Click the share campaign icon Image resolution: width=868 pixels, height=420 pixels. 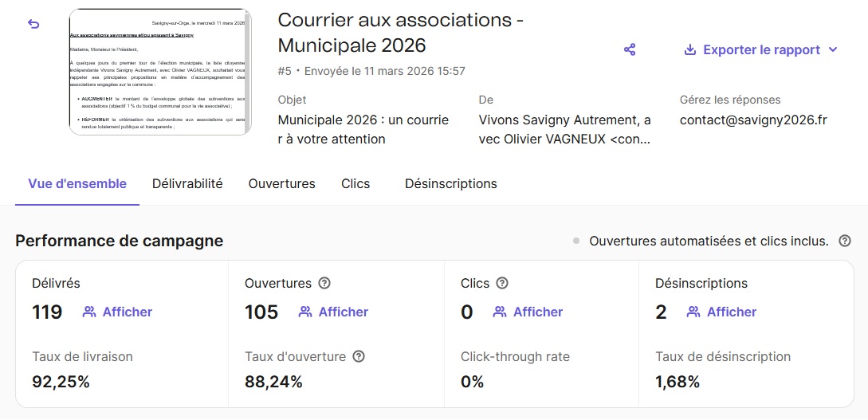630,49
